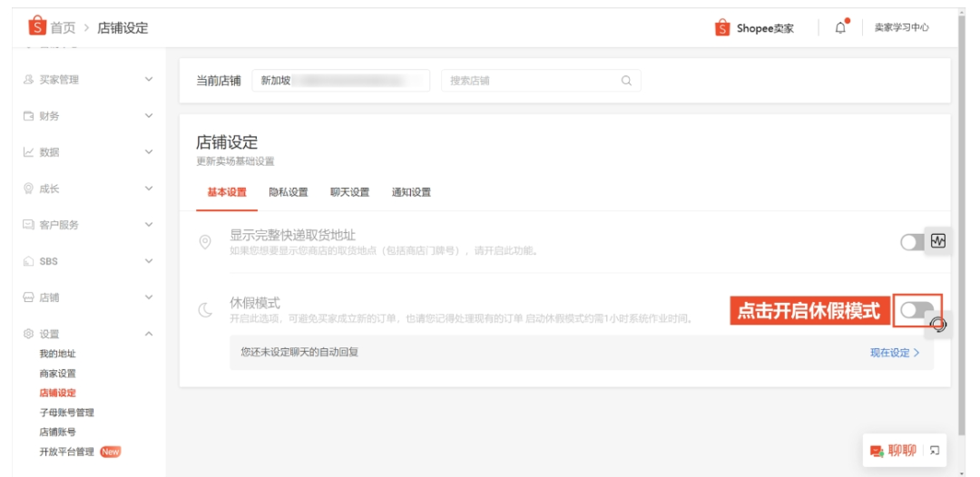Click the 现在设定 link
This screenshot has width=980, height=477.
(894, 353)
